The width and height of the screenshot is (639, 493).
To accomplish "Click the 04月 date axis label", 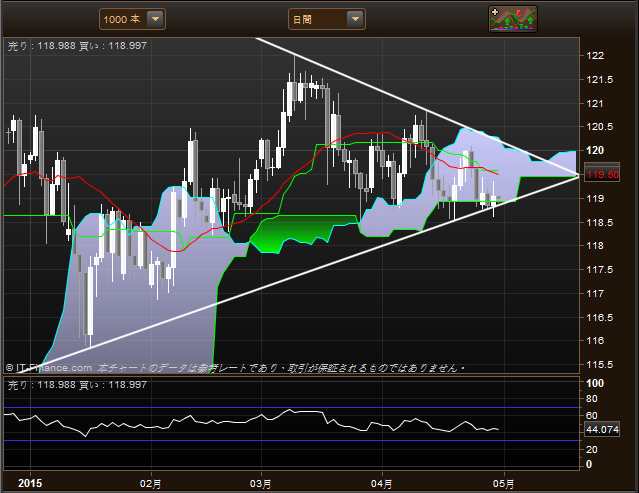I will tap(381, 484).
